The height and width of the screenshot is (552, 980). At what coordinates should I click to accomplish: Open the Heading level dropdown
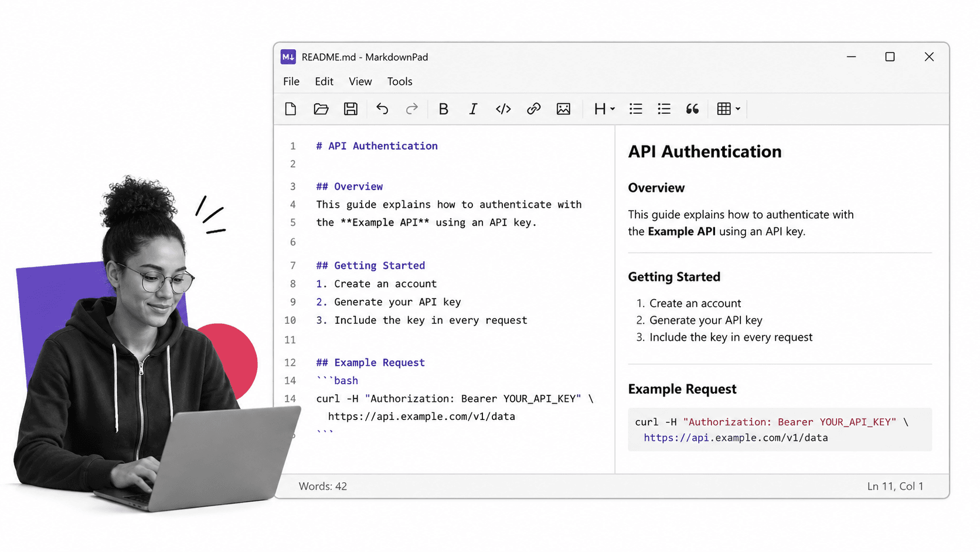pos(604,109)
